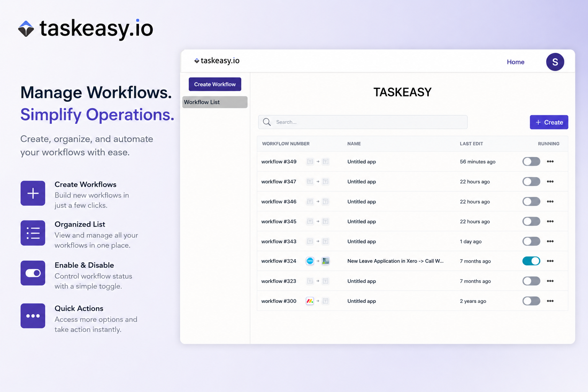Click the Quick Actions dots feature icon
Image resolution: width=588 pixels, height=392 pixels.
click(33, 316)
